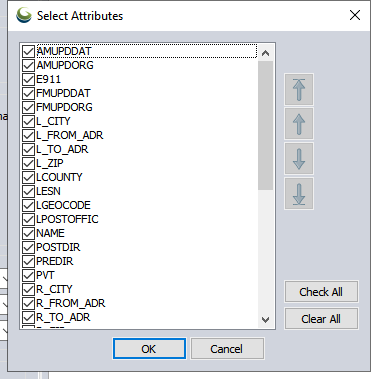Click the Clear All button
Viewport: 378px width, 379px height.
click(x=321, y=319)
